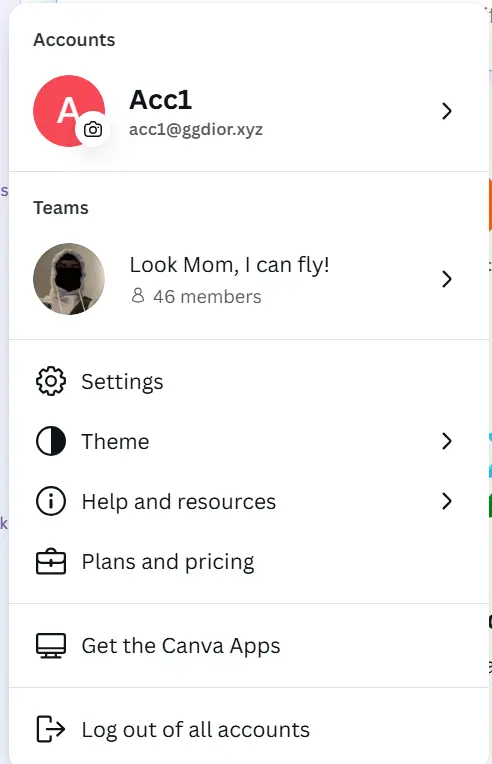
Task: Click the person icon beside 46 members
Action: pyautogui.click(x=138, y=295)
